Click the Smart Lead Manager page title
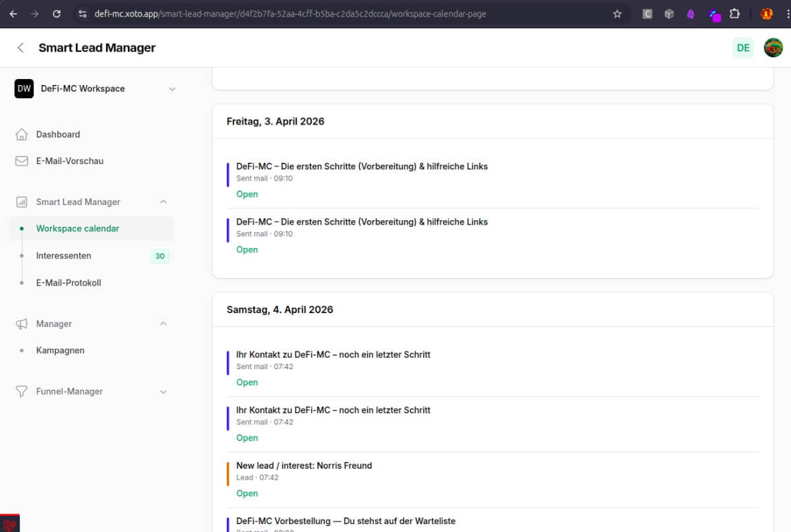791x532 pixels. pos(97,47)
